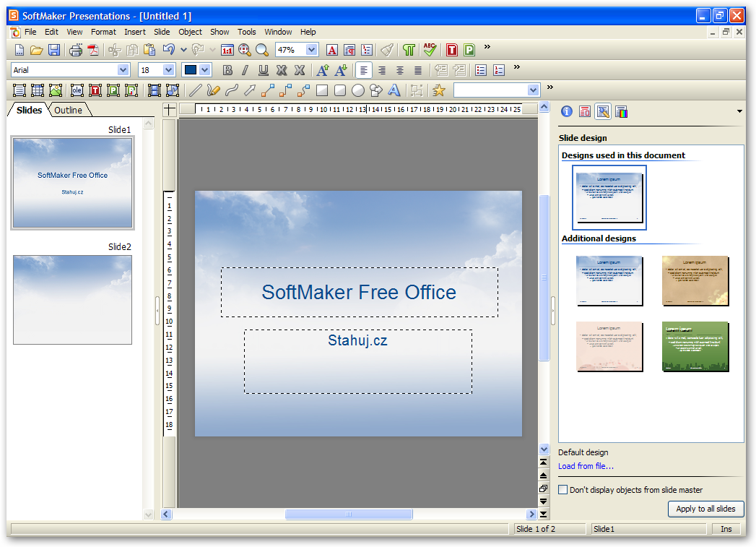Draw a rectangle shape tool
Screen dimensions: 756x547
click(321, 90)
